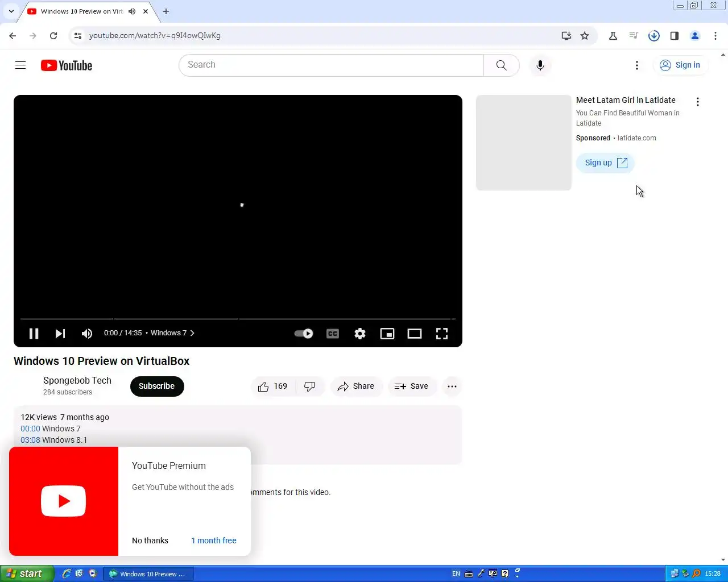Toggle closed captions in the player
This screenshot has height=582, width=728.
click(333, 334)
